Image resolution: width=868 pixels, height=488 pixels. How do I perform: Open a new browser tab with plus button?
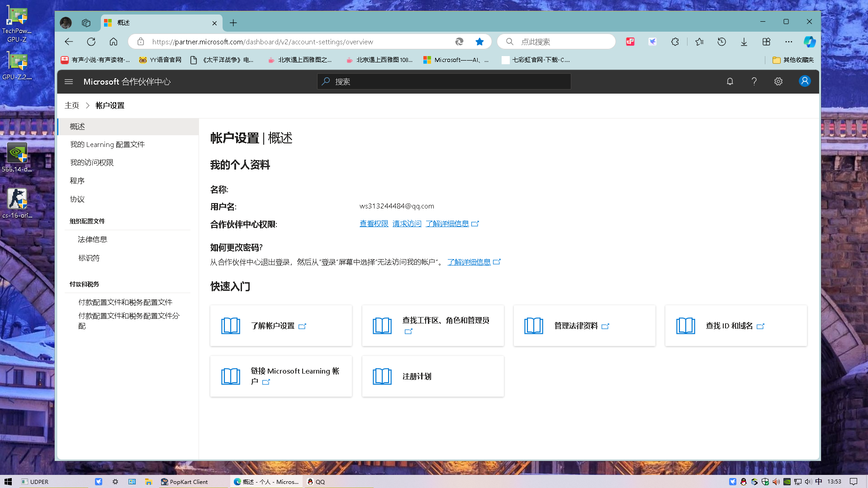[233, 23]
